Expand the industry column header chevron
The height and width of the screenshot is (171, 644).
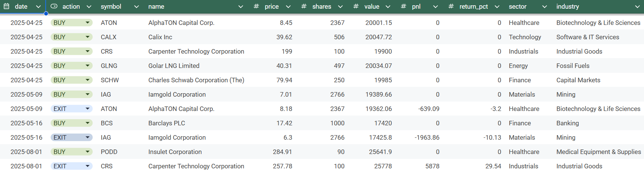(638, 7)
